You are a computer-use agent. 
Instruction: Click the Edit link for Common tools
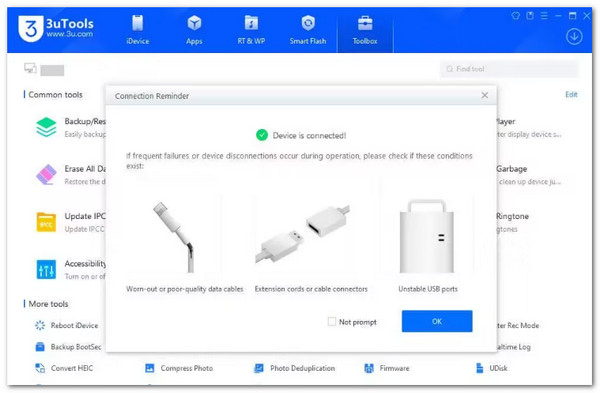click(571, 95)
